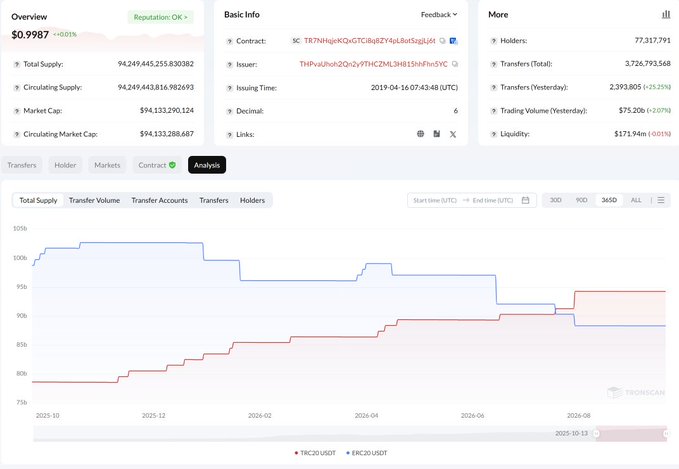Toggle ERC20 USDT series in legend
679x469 pixels.
(x=366, y=453)
